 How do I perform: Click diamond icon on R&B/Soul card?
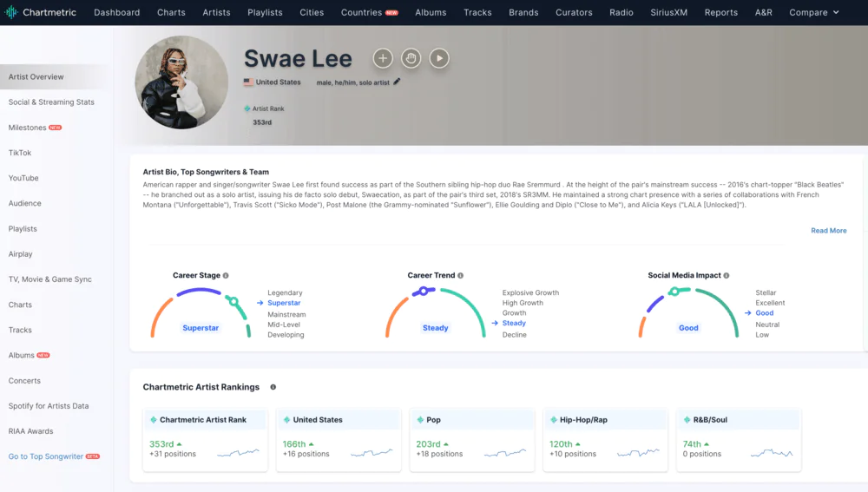tap(687, 420)
